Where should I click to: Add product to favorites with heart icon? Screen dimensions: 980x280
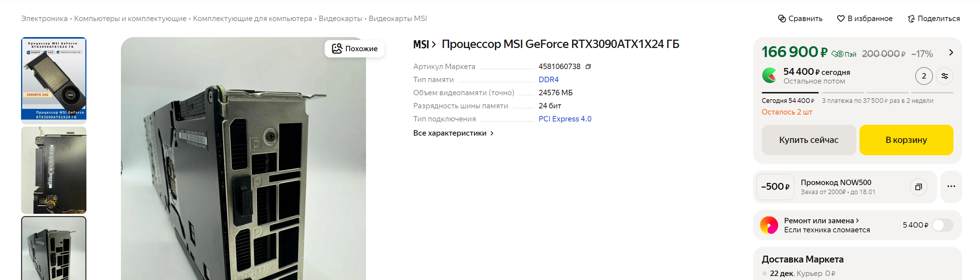coord(841,19)
